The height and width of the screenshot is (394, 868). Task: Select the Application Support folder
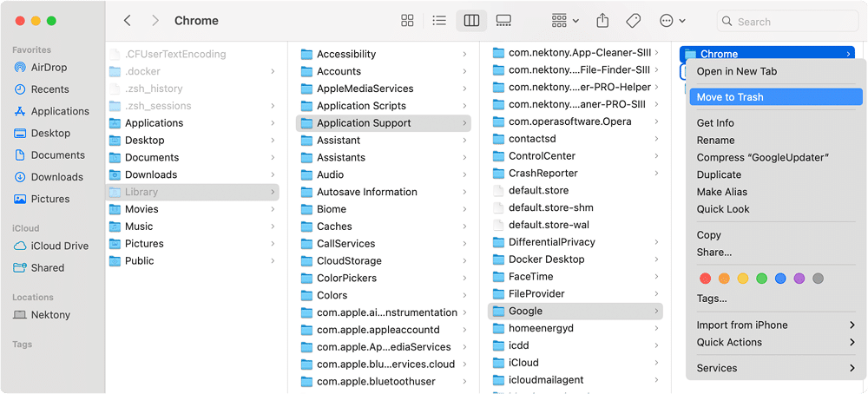point(384,123)
